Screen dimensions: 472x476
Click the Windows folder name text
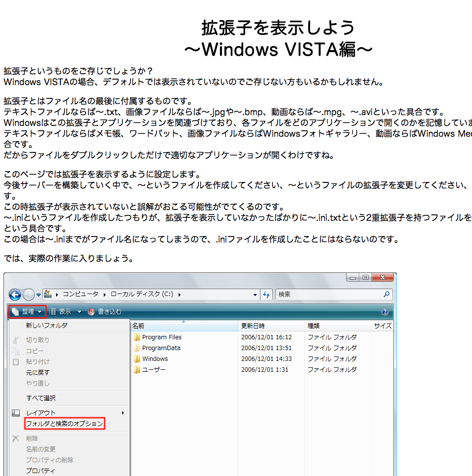[155, 359]
